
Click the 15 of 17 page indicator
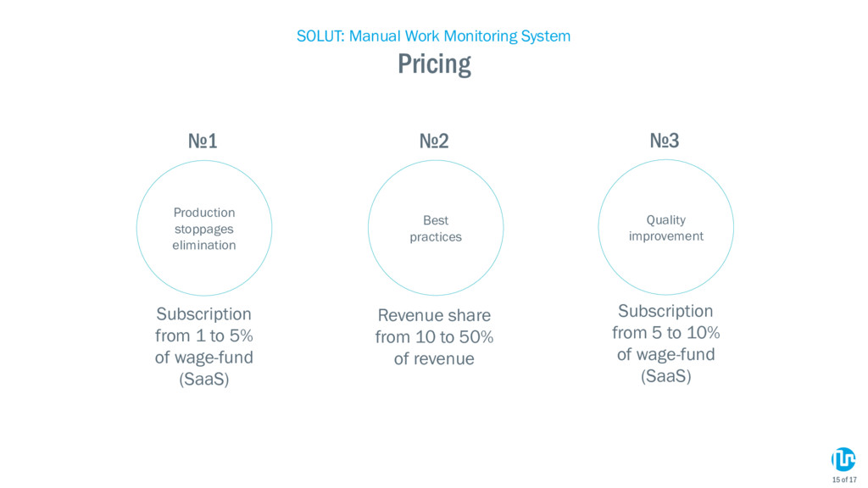[x=844, y=480]
